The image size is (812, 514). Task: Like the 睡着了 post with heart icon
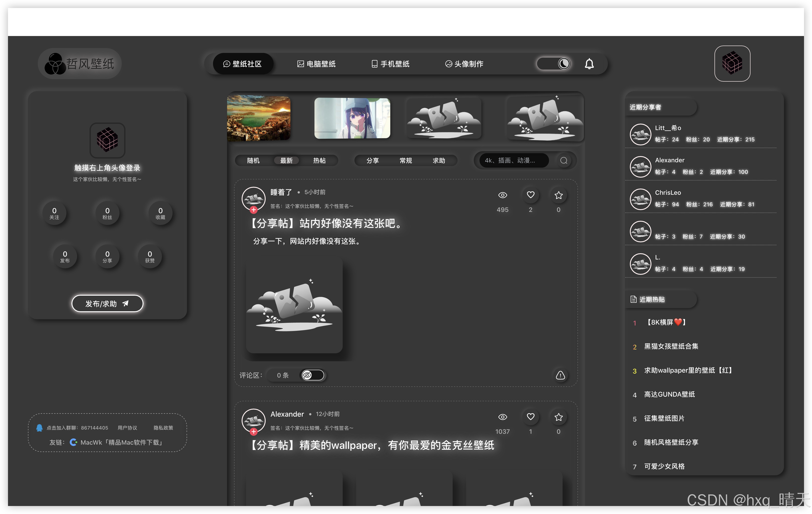pos(530,195)
